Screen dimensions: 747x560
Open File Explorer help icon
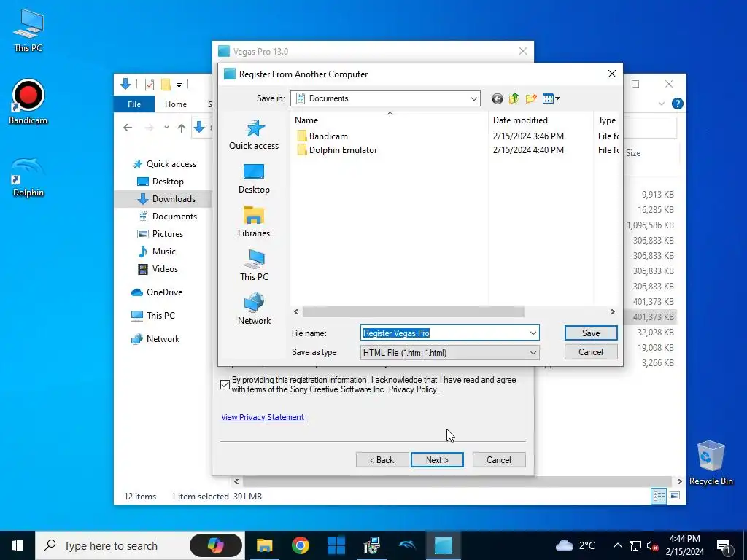pos(677,104)
